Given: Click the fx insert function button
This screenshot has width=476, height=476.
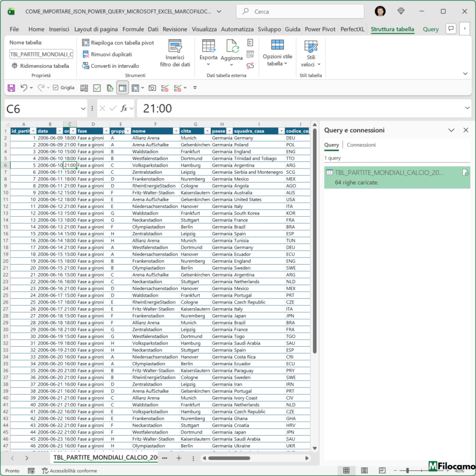Looking at the screenshot, I should click(124, 108).
